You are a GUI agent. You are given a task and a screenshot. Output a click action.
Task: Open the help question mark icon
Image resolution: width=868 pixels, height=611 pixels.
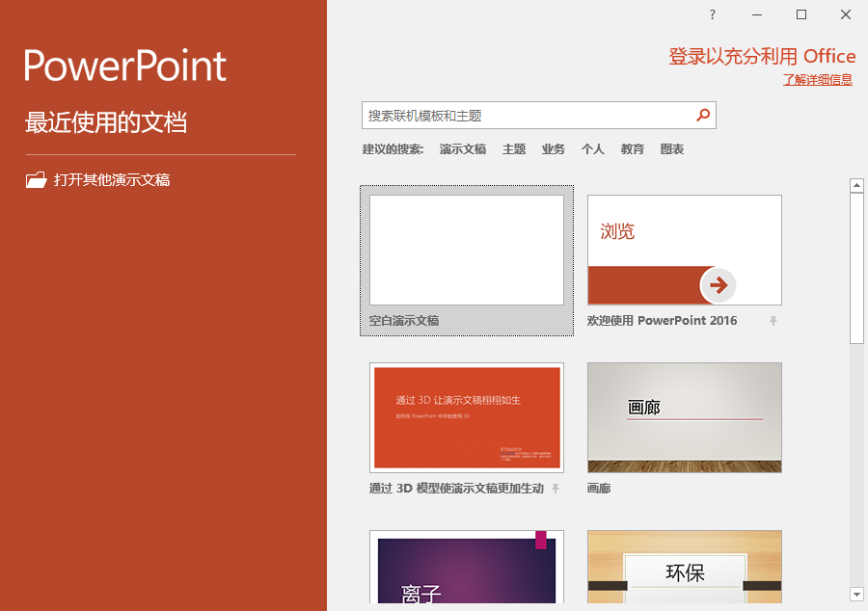pos(713,14)
